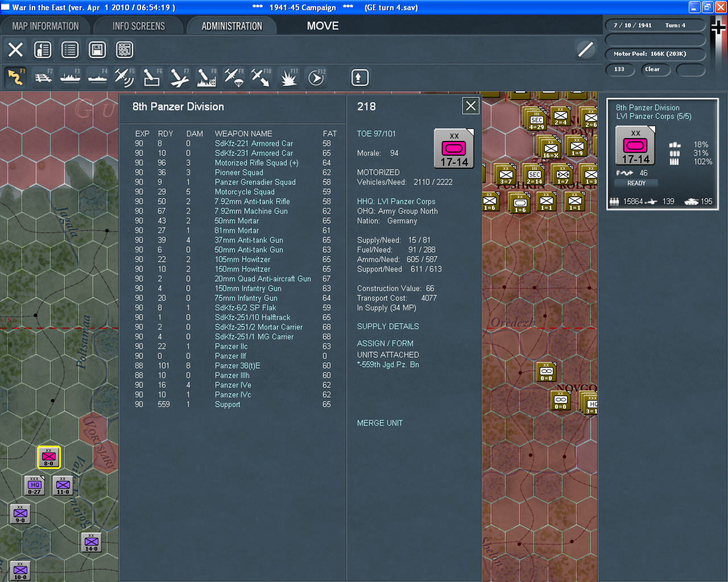The image size is (728, 582).
Task: Select the 14-0 unit counter on map
Action: tap(92, 542)
